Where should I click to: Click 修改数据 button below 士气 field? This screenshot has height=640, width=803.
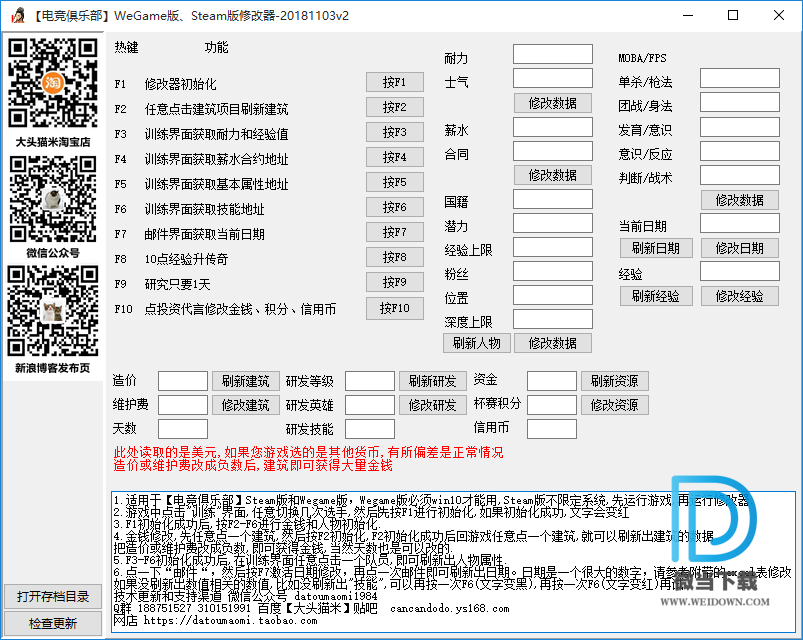click(x=553, y=103)
